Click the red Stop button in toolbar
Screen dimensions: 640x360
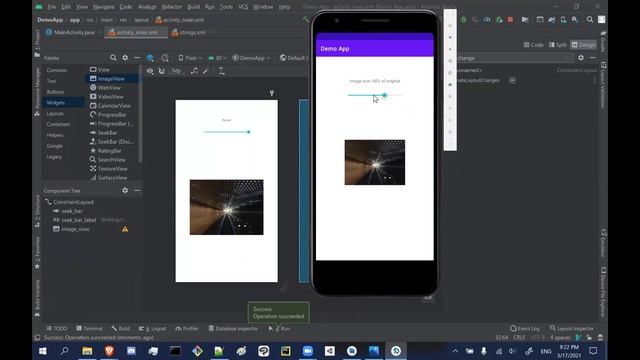(510, 20)
